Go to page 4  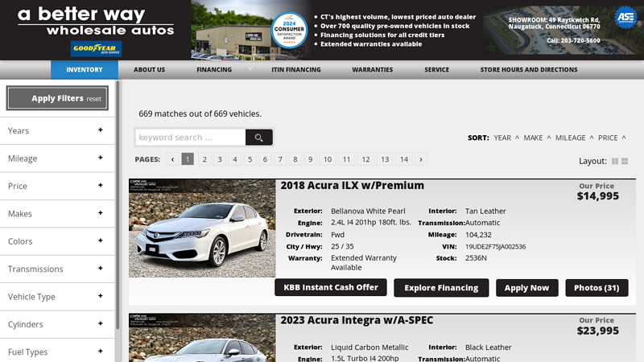235,159
